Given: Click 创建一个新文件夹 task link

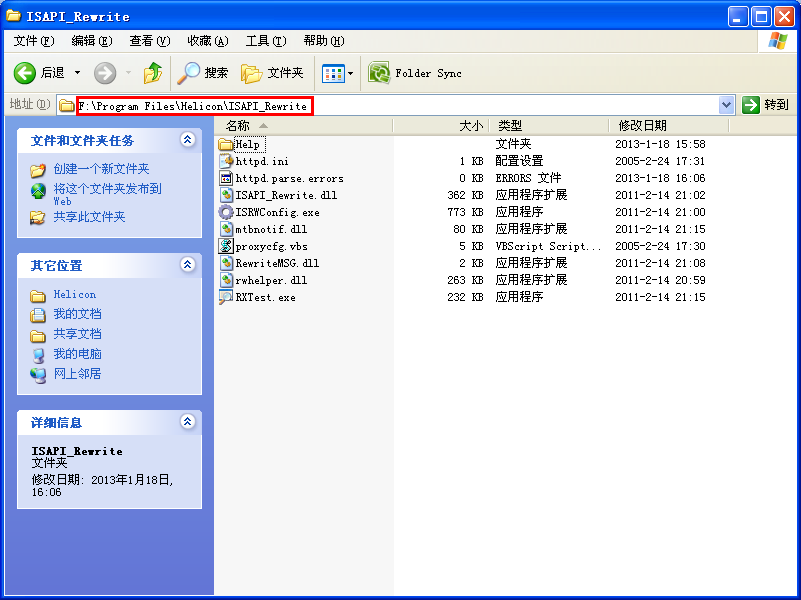Looking at the screenshot, I should (101, 169).
